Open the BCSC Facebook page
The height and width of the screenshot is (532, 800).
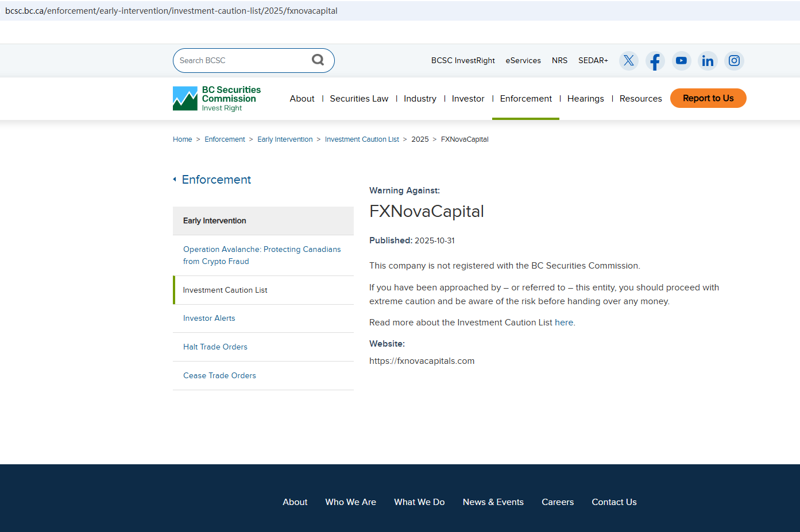655,61
